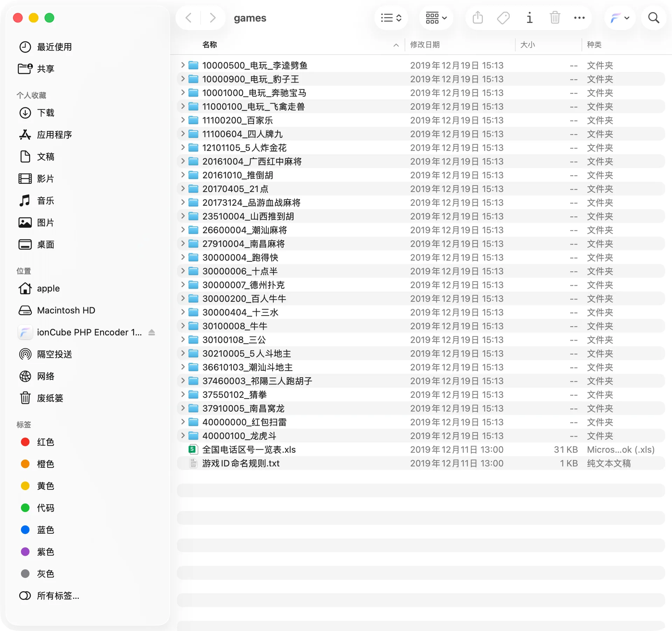Expand the 11100200_百家乐 folder

point(182,120)
